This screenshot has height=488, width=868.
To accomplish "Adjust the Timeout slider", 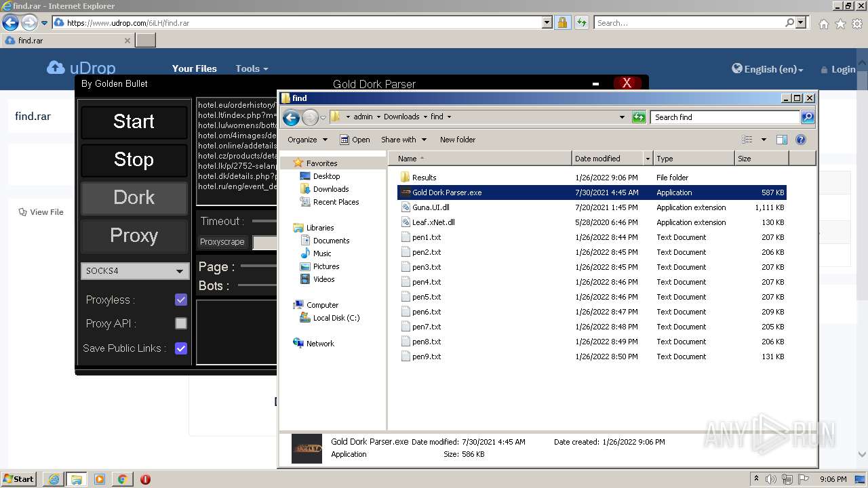I will point(264,221).
